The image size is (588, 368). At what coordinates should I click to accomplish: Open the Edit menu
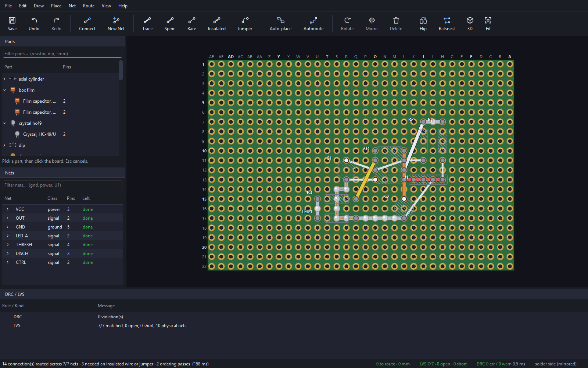23,6
